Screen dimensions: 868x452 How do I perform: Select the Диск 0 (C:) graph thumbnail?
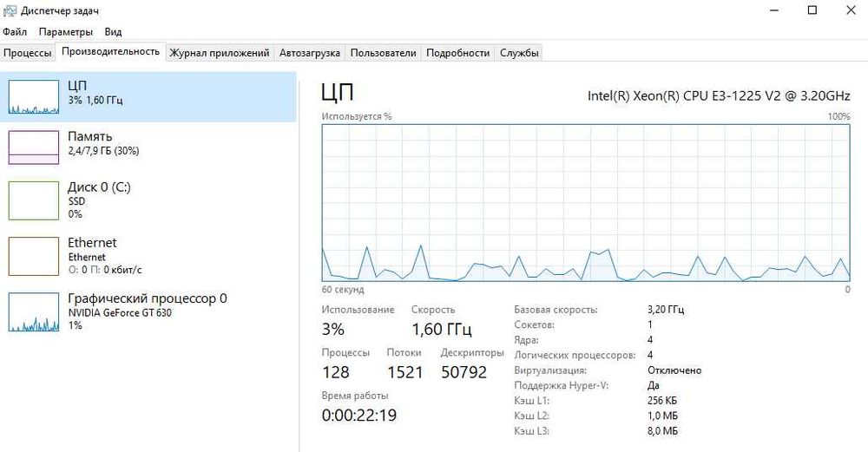click(x=34, y=200)
